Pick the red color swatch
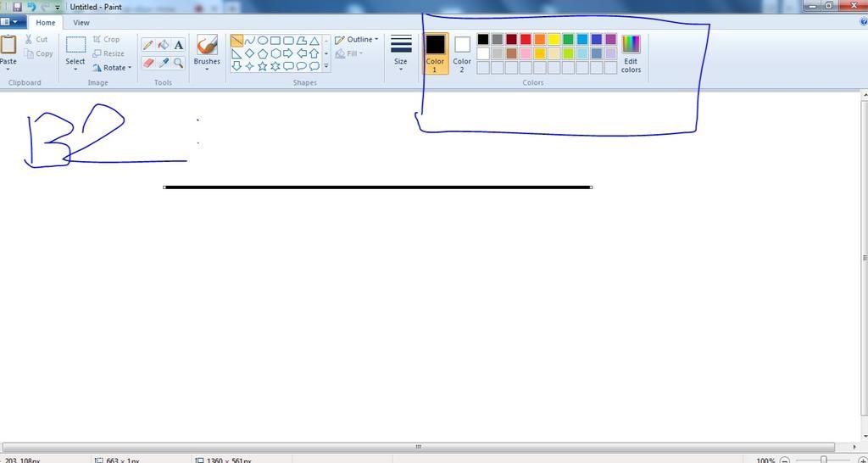The height and width of the screenshot is (463, 868). tap(526, 39)
